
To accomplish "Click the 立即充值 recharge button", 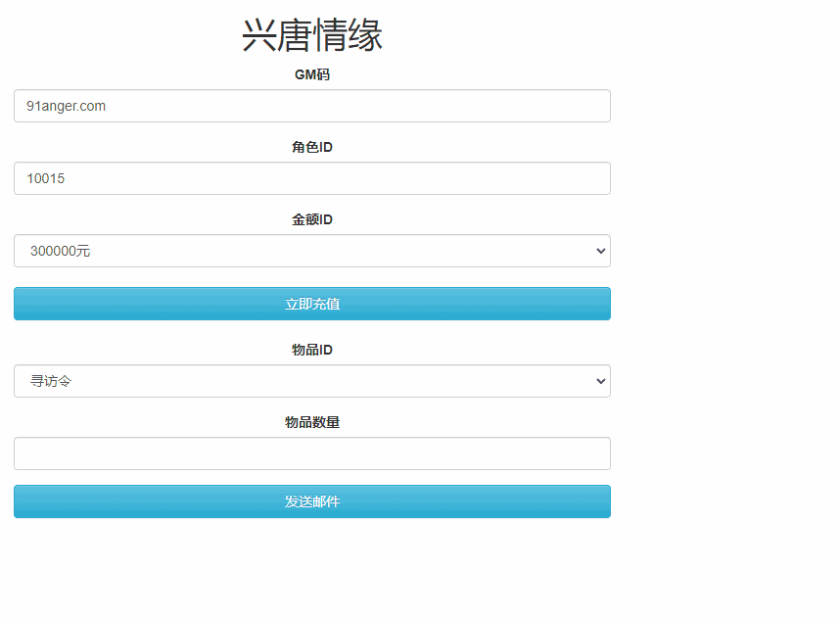I will point(311,304).
